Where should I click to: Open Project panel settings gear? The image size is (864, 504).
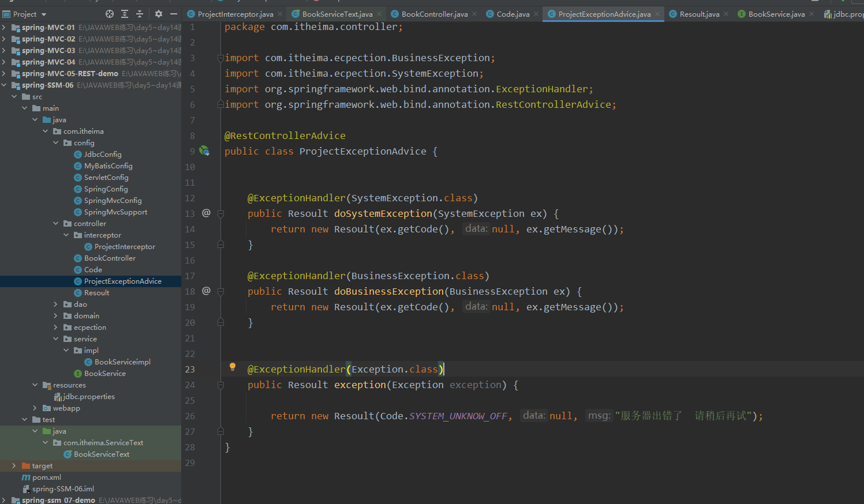coord(159,14)
